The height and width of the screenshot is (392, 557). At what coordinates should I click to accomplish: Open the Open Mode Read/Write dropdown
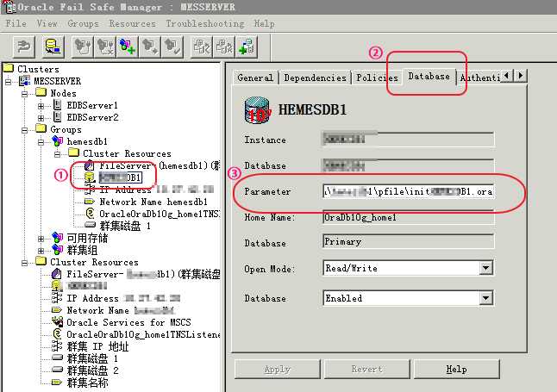coord(485,268)
